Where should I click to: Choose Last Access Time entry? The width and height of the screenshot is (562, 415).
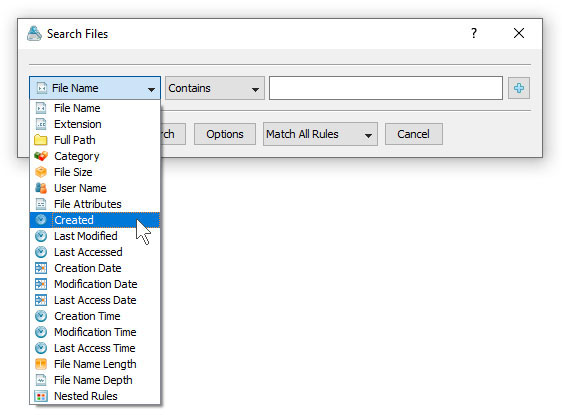click(95, 348)
